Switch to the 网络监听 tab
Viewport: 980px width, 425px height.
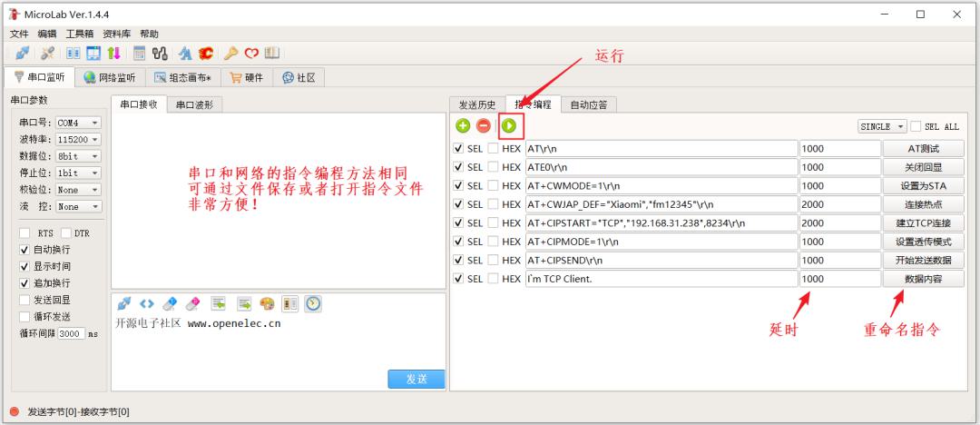(x=110, y=77)
